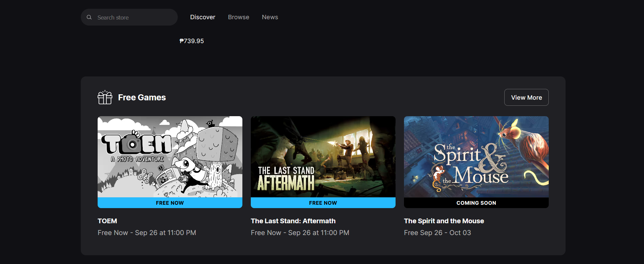Switch to the Discover tab
The image size is (644, 264).
pyautogui.click(x=202, y=17)
